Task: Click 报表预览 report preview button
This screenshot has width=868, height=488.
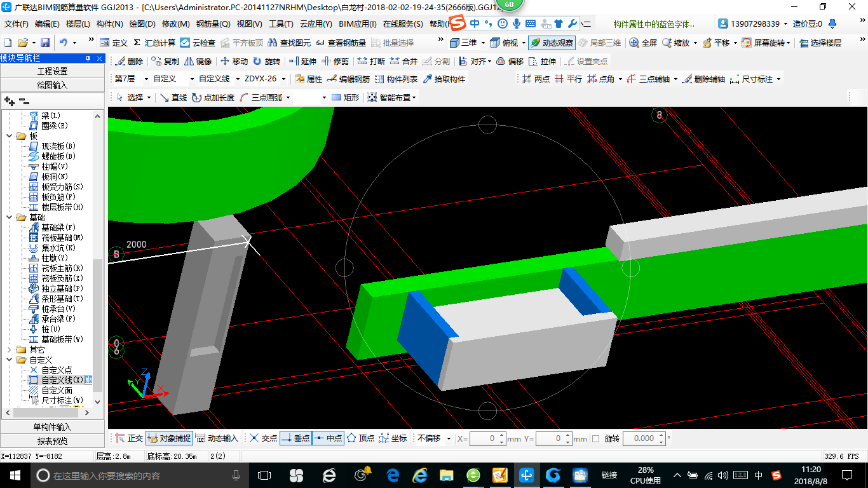Action: pyautogui.click(x=52, y=441)
